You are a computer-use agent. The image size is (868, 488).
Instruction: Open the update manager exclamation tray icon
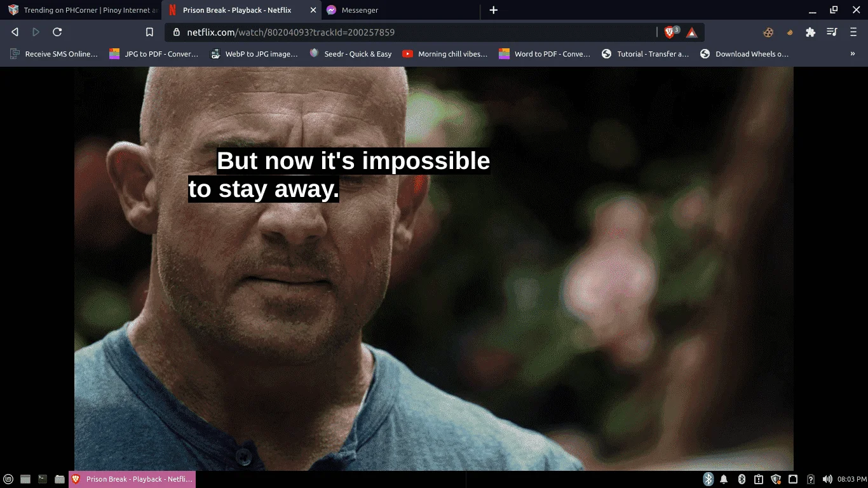[x=758, y=479]
